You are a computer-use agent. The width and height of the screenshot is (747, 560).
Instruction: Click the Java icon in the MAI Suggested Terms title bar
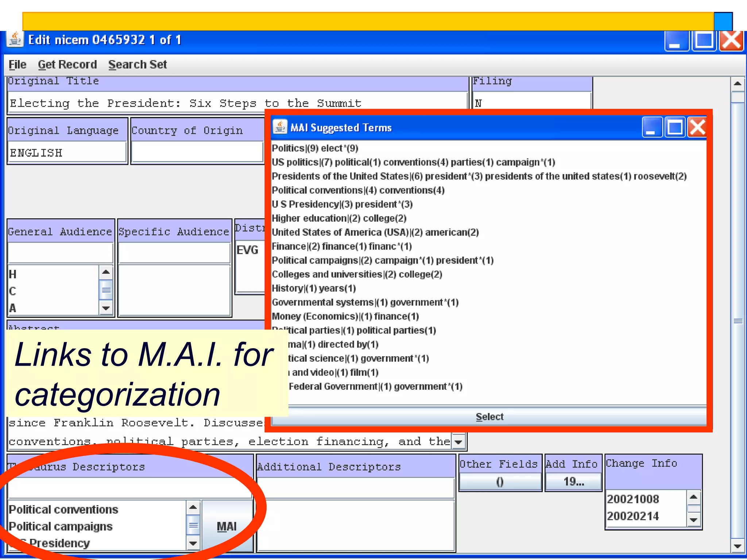280,127
